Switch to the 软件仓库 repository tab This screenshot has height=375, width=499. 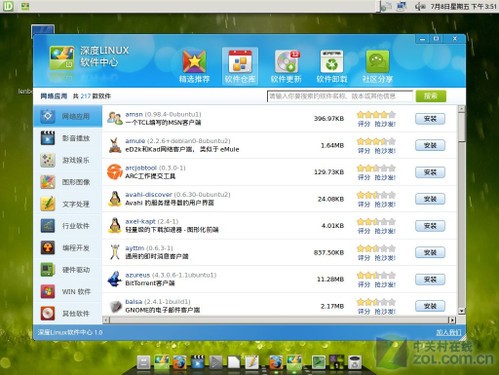coord(240,66)
